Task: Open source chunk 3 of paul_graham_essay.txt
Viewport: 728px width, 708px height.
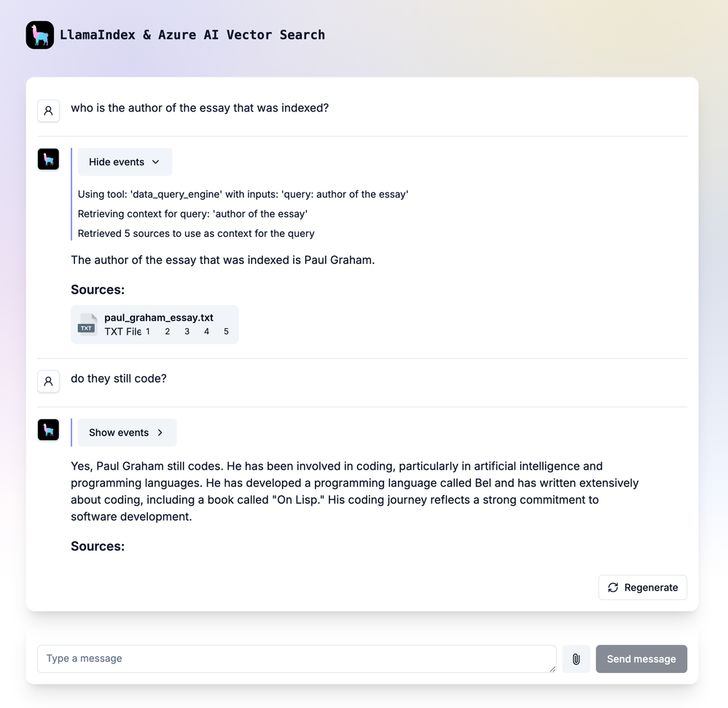Action: pyautogui.click(x=187, y=331)
